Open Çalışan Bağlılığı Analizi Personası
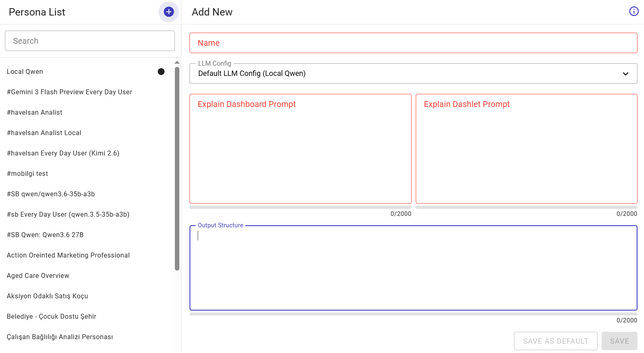This screenshot has height=353, width=644. click(86, 337)
